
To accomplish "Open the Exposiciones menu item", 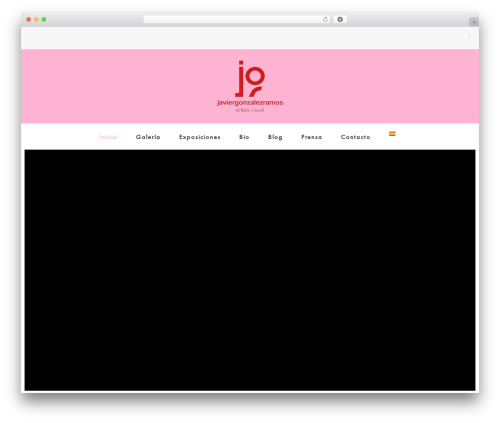I will tap(200, 137).
